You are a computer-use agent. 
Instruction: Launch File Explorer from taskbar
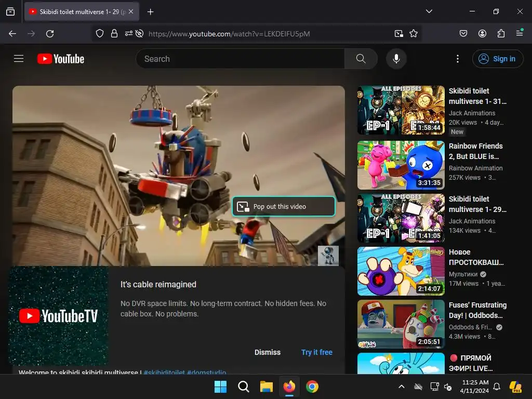coord(267,387)
